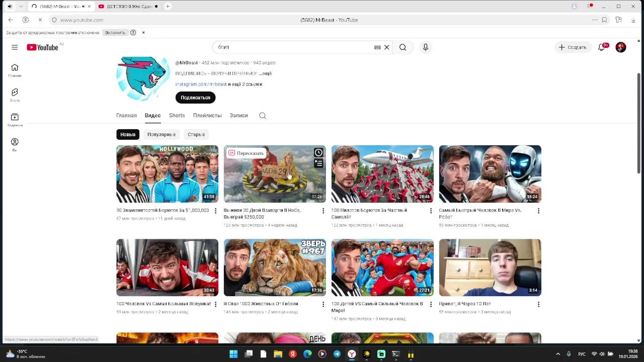Open 30 Знаменитостей Борются За $1,000,000 title
Screen dimensions: 644x362
[x=163, y=210]
